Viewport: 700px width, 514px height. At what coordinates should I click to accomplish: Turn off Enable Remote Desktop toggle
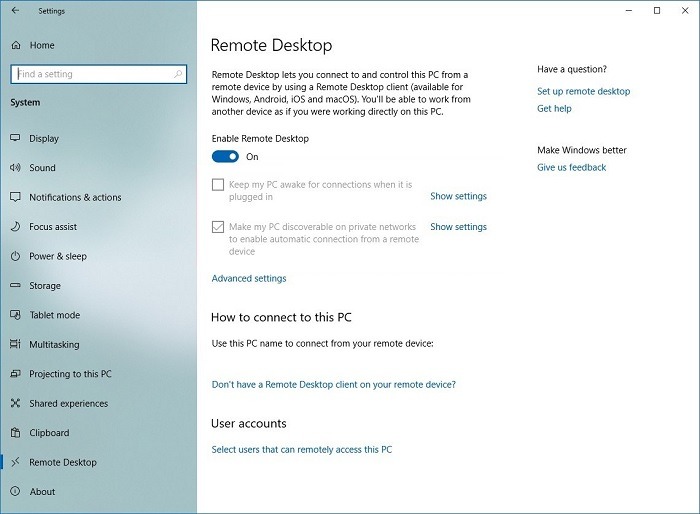[x=225, y=157]
